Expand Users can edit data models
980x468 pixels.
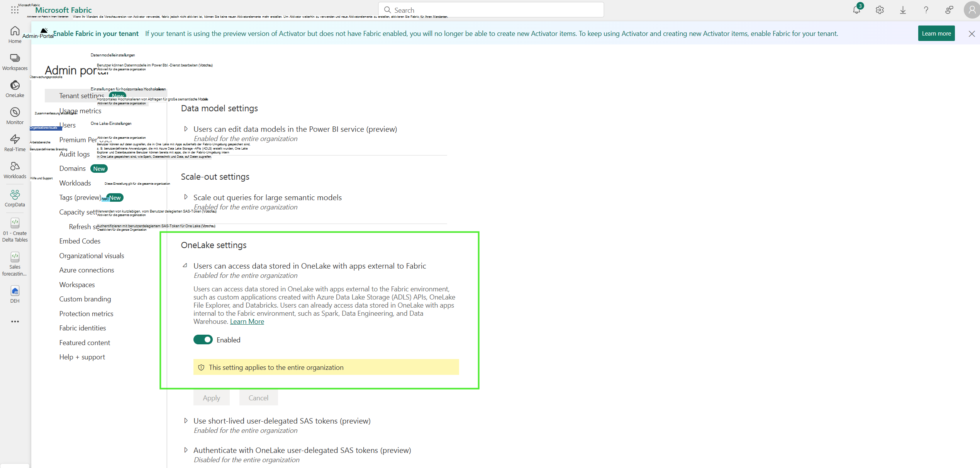point(186,129)
